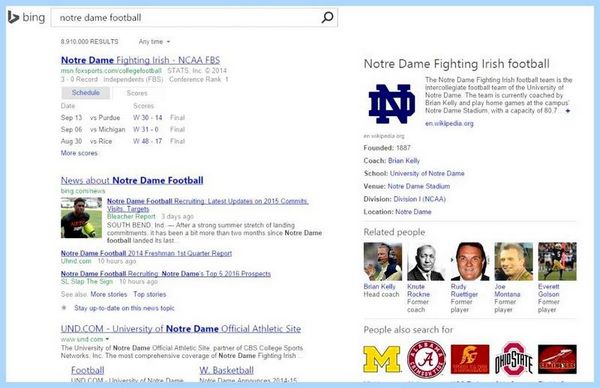
Task: Select the Joe Montana photo
Action: click(x=514, y=261)
